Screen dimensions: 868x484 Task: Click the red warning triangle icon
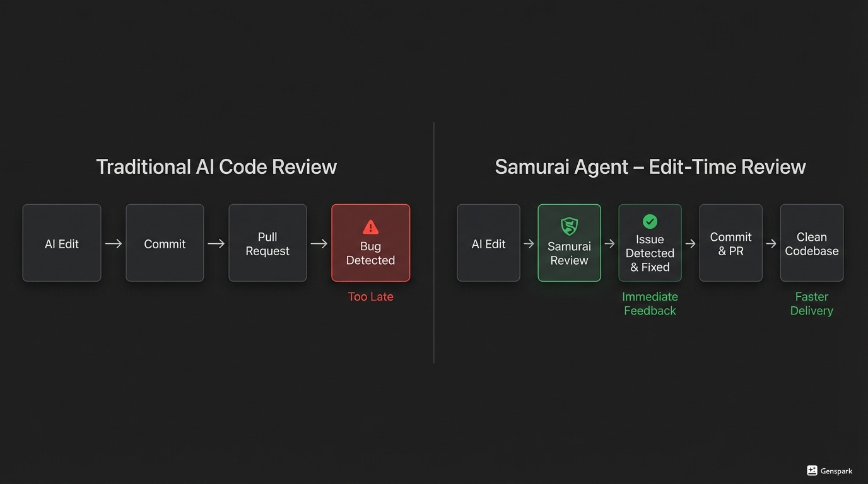coord(370,228)
